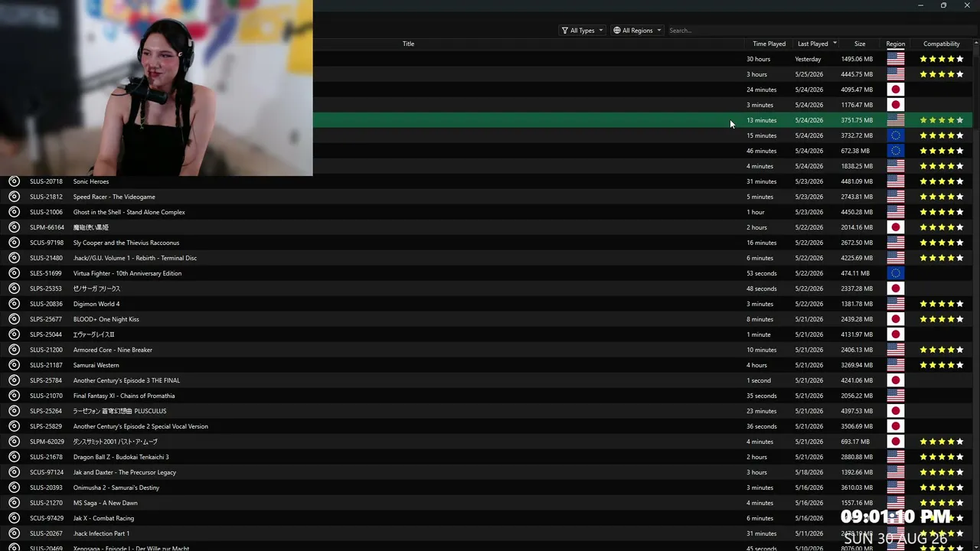Click the 53 seconds time played value
Viewport: 980px width, 551px height.
(x=762, y=273)
